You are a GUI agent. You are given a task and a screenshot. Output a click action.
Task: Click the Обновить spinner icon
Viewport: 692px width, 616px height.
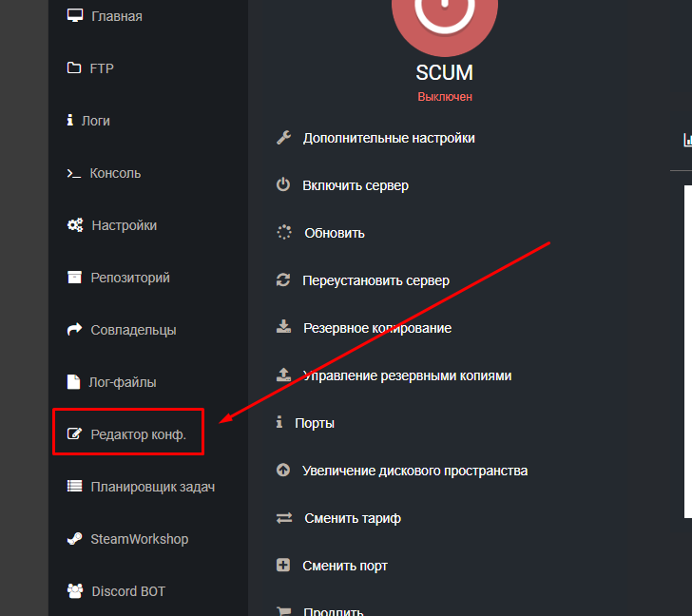(283, 233)
